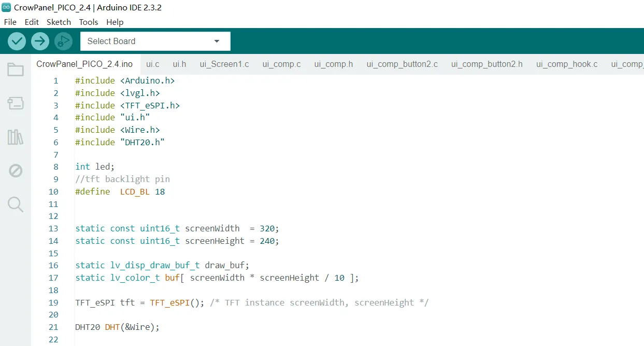Click on the "#include <lvgl.h>" line

point(118,93)
